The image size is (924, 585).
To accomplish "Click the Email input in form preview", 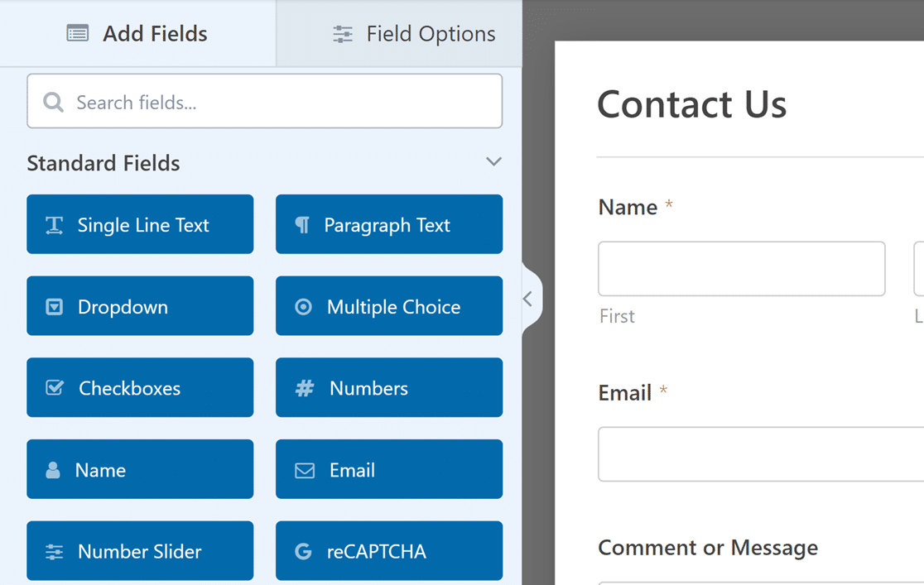I will [760, 454].
